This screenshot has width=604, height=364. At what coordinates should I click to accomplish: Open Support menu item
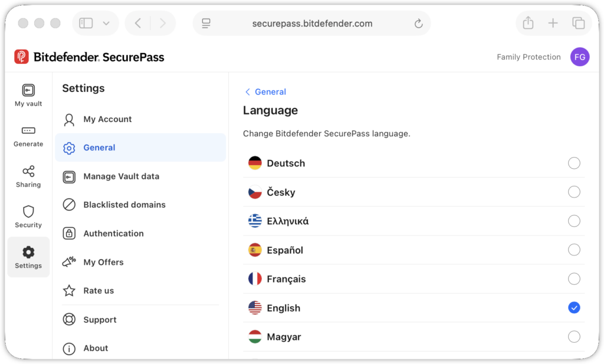pyautogui.click(x=140, y=320)
